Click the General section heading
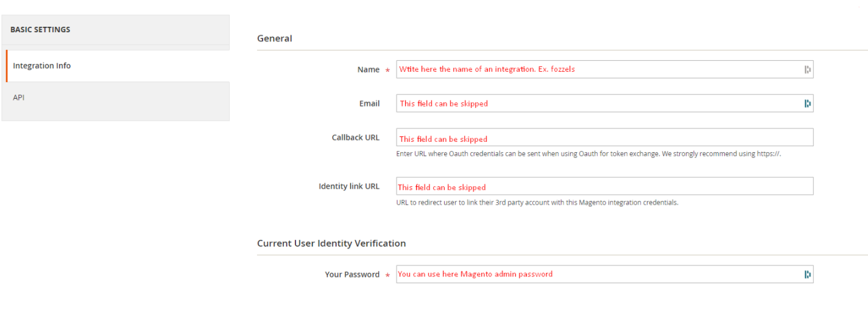 coord(274,38)
